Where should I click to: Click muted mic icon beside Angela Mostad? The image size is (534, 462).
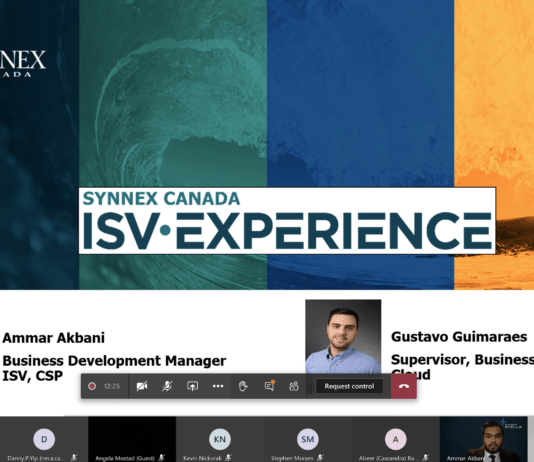tap(162, 458)
